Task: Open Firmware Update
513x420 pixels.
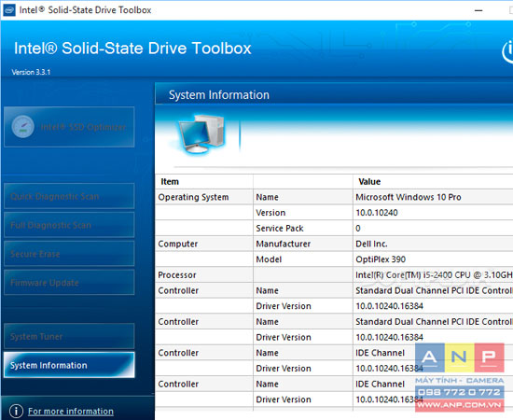Action: coord(69,283)
